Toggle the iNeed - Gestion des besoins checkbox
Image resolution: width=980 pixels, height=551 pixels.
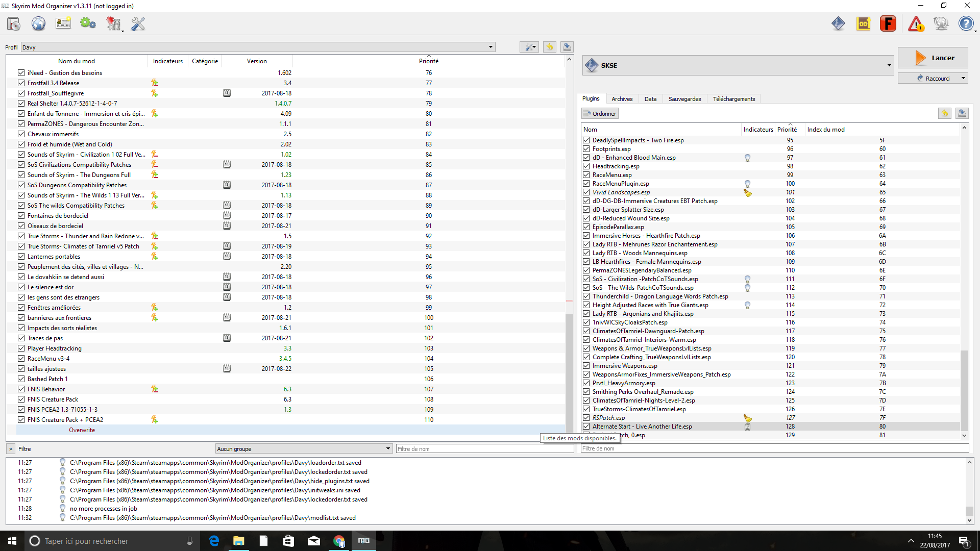[21, 72]
